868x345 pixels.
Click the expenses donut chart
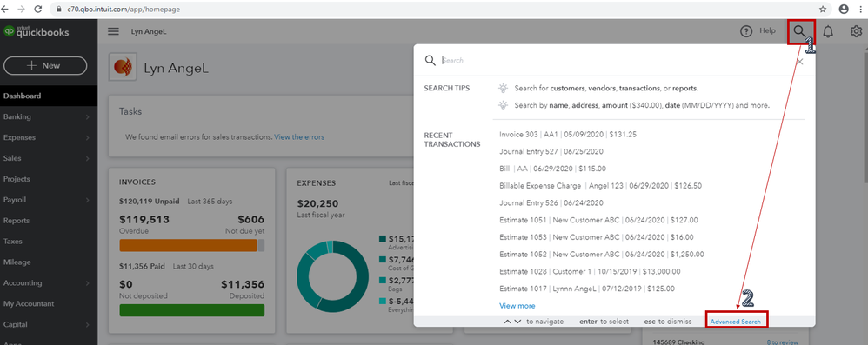pos(332,276)
